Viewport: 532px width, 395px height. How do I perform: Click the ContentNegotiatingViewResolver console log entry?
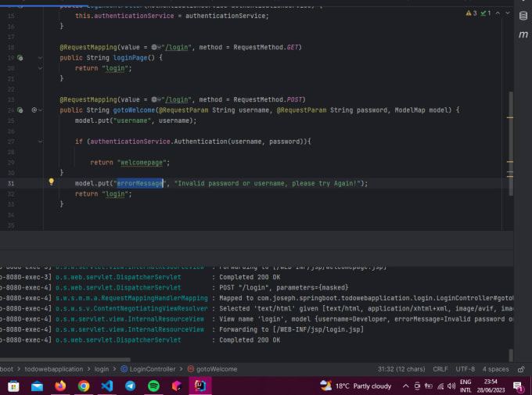click(x=131, y=308)
